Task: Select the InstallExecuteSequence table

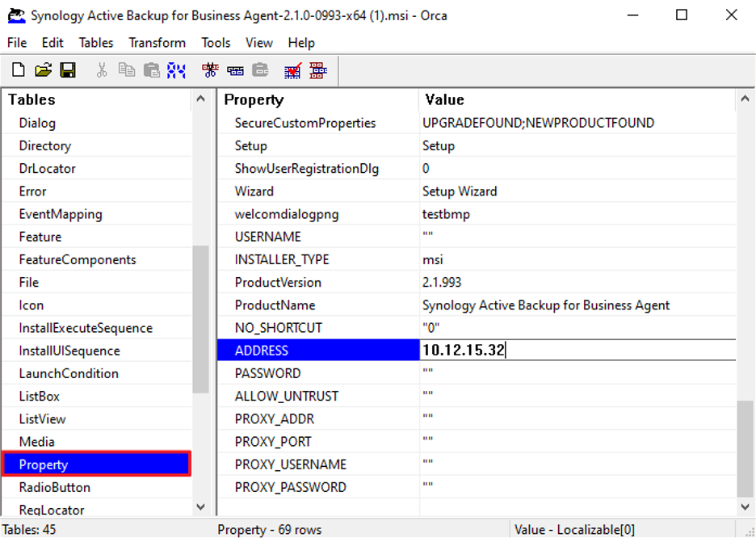Action: coord(96,328)
